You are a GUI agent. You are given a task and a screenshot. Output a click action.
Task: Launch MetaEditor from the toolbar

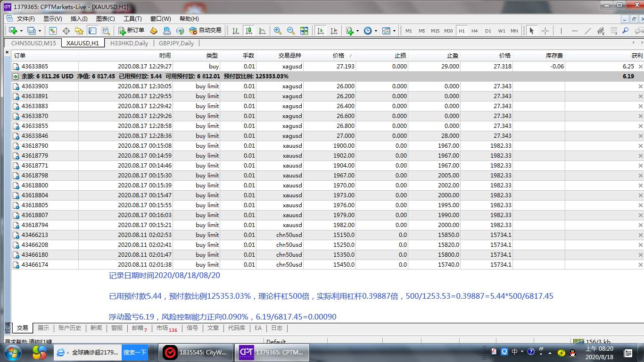click(154, 31)
